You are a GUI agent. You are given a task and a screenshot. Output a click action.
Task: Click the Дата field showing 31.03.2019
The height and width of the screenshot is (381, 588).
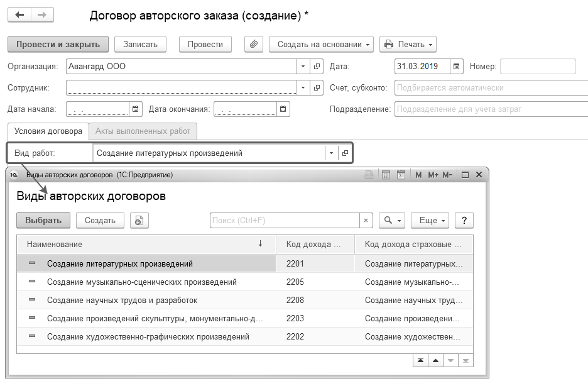pos(422,67)
